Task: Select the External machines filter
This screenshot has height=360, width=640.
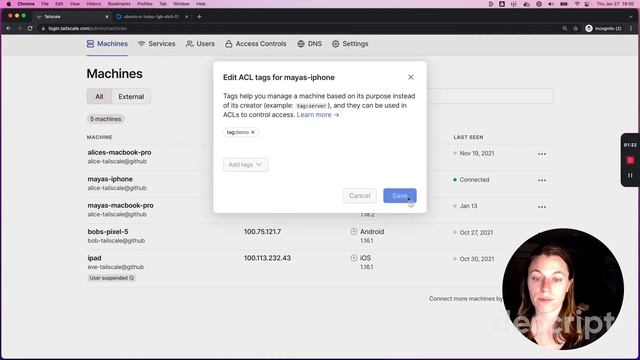Action: (131, 97)
